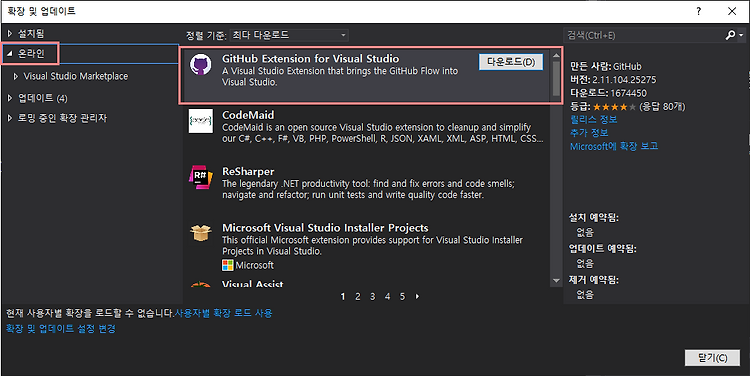Click Microsoft에 확장 보고 link

coord(614,146)
